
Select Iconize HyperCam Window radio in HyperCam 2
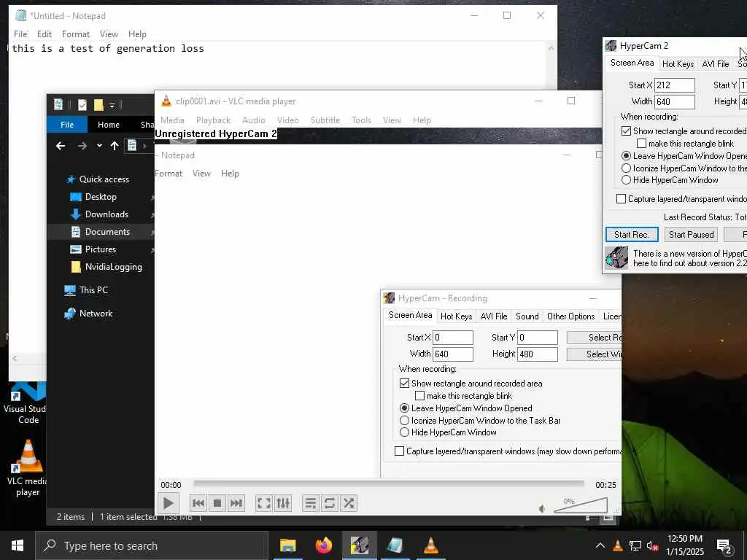click(626, 168)
